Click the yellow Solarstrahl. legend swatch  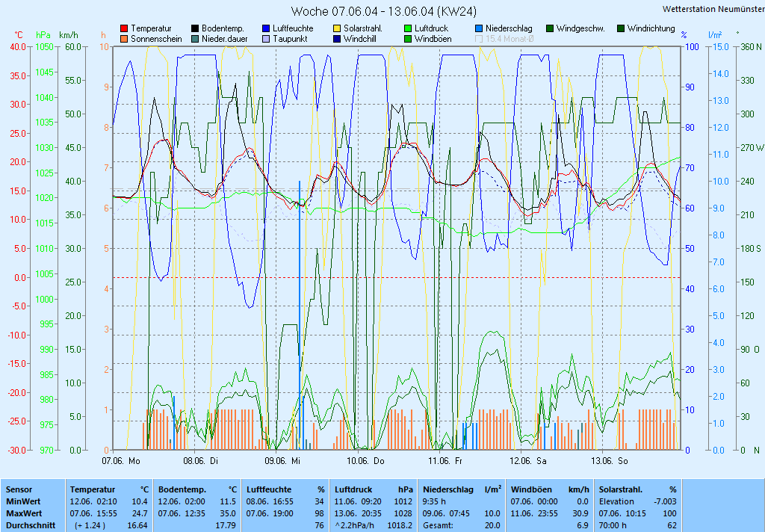point(337,29)
